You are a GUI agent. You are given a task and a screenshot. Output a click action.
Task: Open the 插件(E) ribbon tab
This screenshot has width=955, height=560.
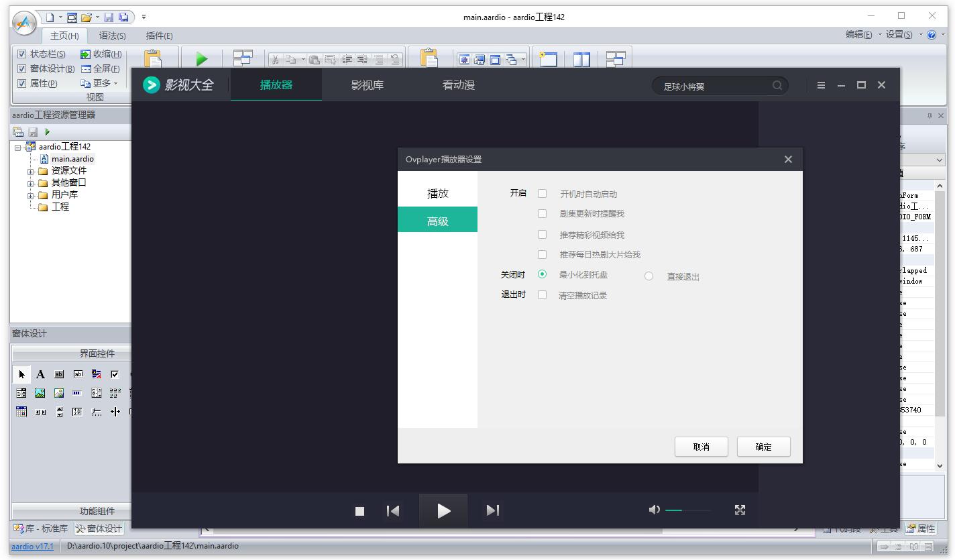pyautogui.click(x=159, y=36)
